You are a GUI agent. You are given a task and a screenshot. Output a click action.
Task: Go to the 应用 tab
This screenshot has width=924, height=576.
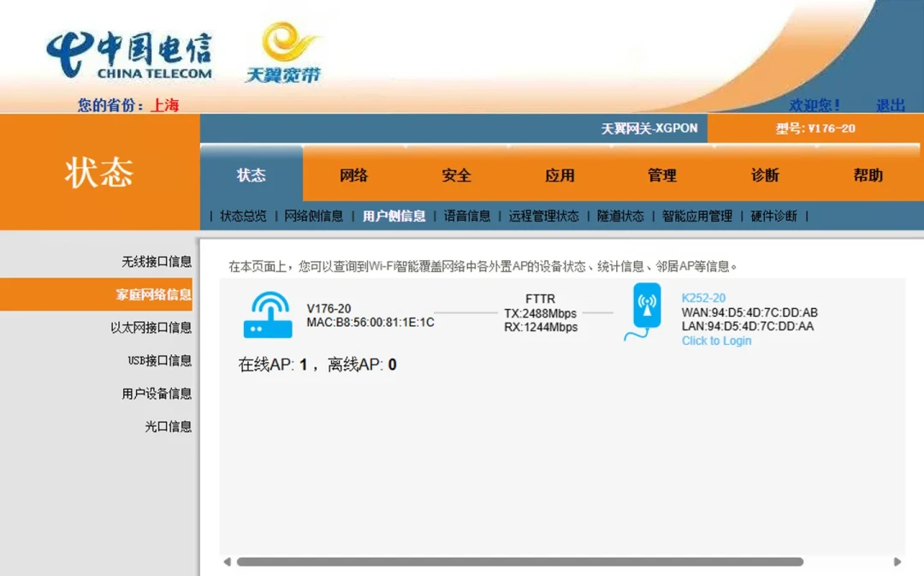[x=560, y=175]
